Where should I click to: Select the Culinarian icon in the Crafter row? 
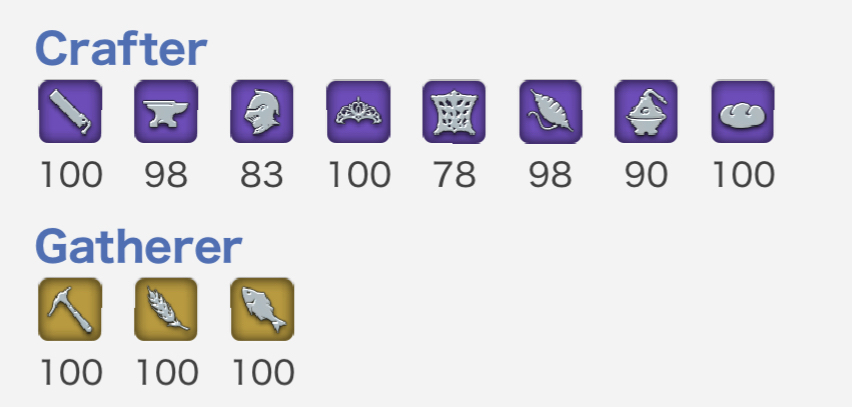pyautogui.click(x=742, y=112)
